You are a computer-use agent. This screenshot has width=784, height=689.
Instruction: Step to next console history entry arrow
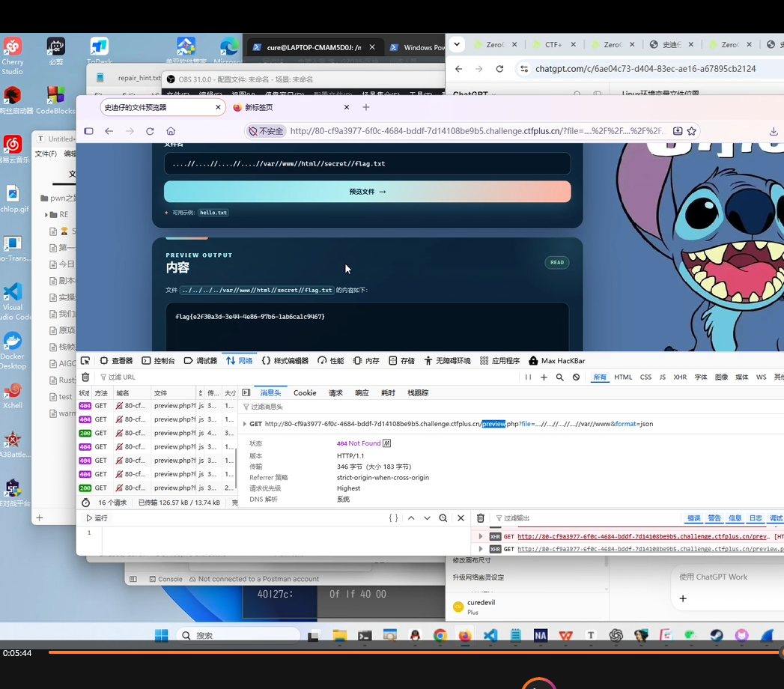pyautogui.click(x=427, y=518)
